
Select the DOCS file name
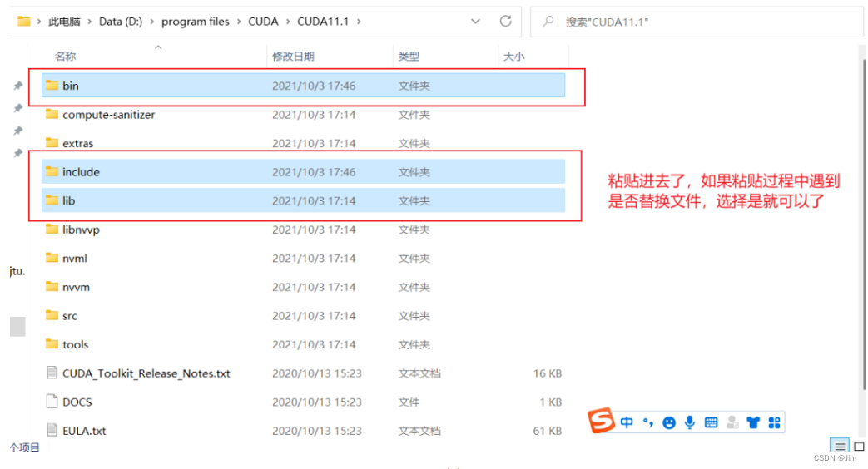pyautogui.click(x=77, y=402)
